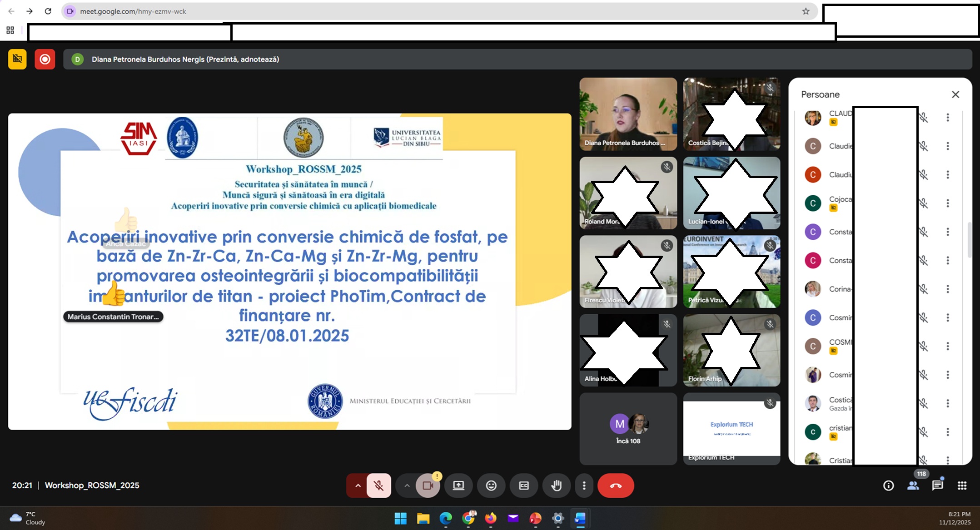Click the red leave call button

[615, 485]
